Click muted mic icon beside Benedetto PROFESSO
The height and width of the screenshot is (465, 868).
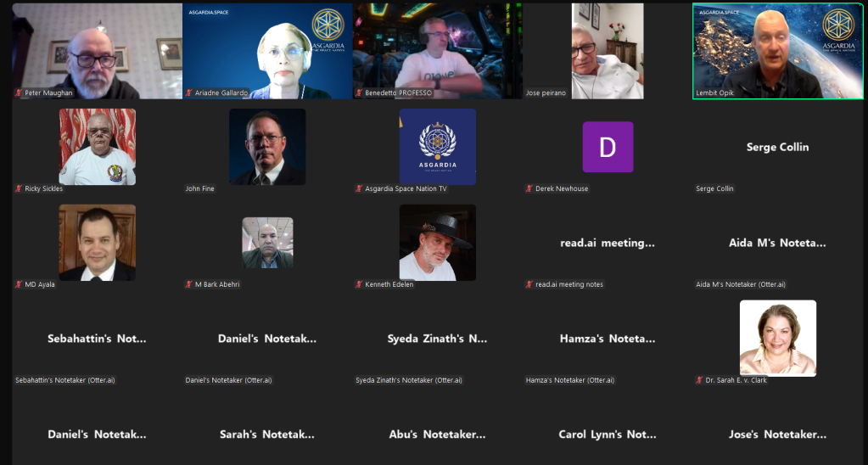pos(359,92)
